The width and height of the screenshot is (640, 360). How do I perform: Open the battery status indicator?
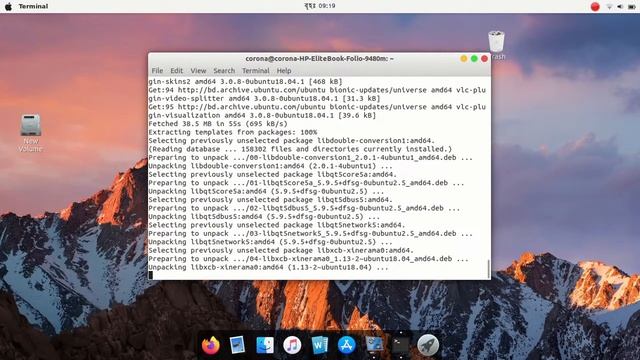(x=631, y=7)
